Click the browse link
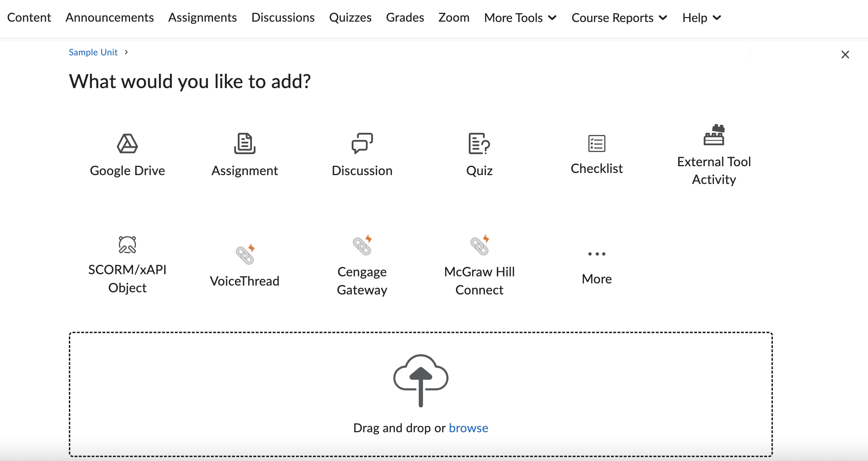The width and height of the screenshot is (868, 461). pos(468,428)
